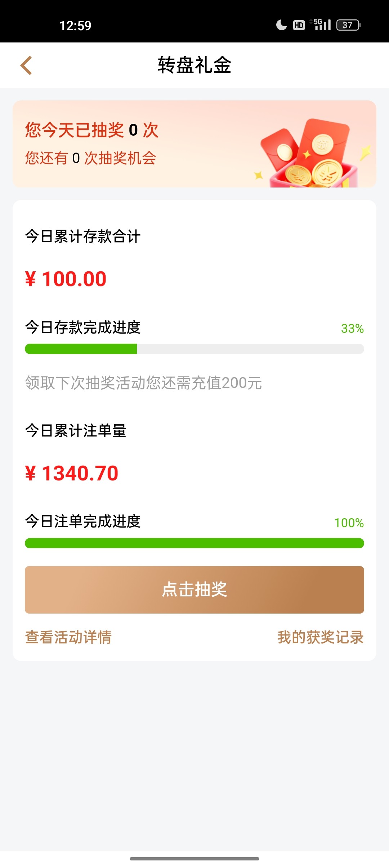
Task: Tap the 转盘礼金 page title
Action: [194, 65]
